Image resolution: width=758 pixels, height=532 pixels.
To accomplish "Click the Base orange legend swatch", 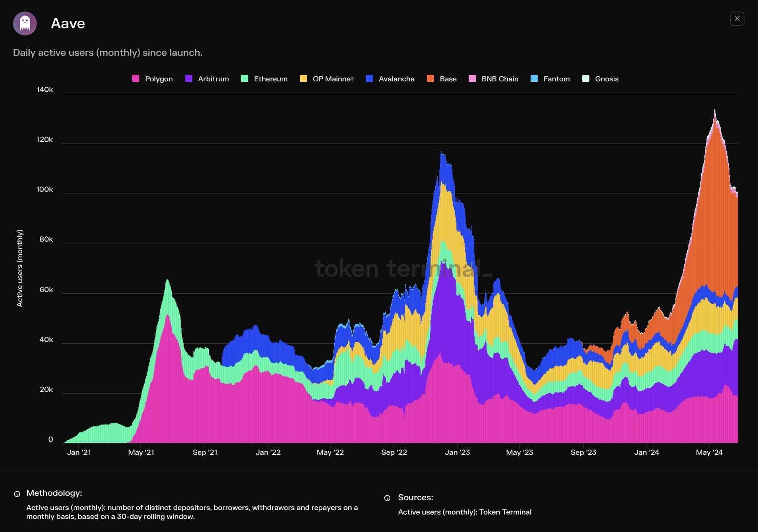I will tap(430, 78).
